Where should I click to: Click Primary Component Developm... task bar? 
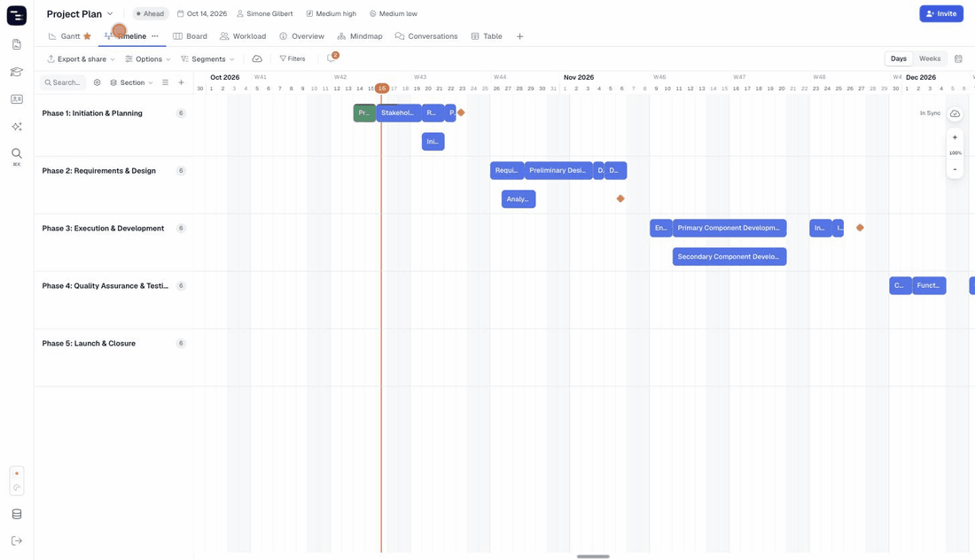click(729, 228)
